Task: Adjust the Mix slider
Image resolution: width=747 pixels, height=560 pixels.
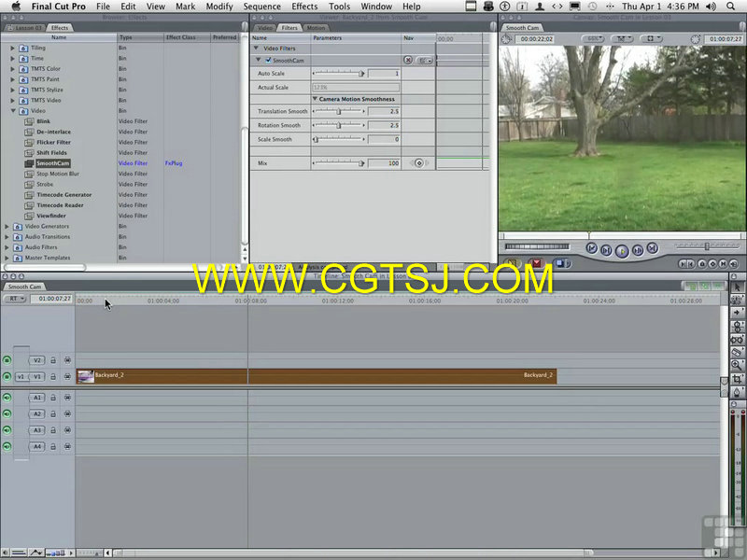Action: tap(338, 162)
